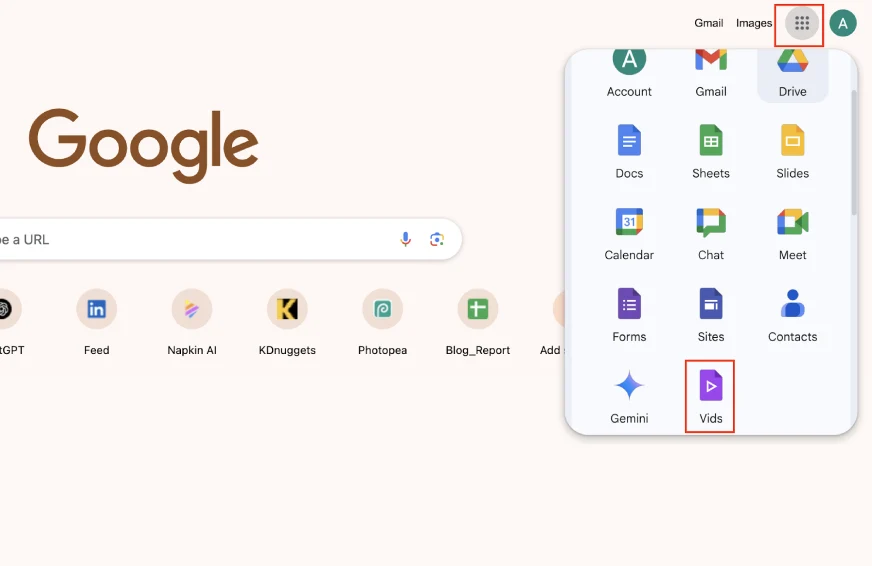
Task: Open the Photopea shortcut
Action: (382, 322)
